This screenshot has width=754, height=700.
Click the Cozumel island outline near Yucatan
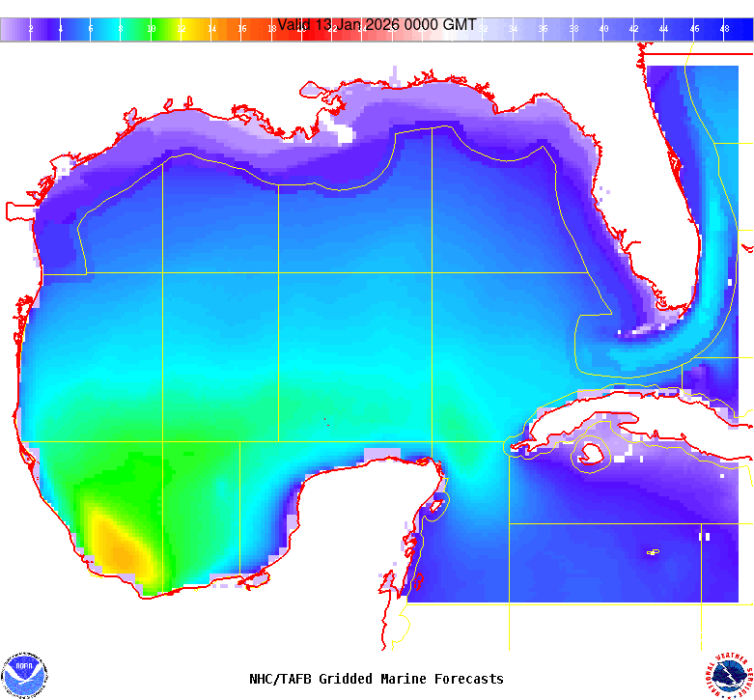[436, 503]
